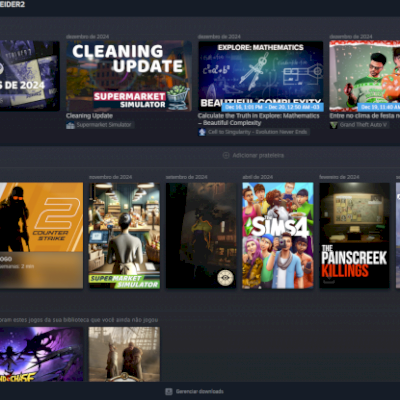Open Cell to Singularity - Evolution Never Ends link
Image resolution: width=400 pixels, height=400 pixels.
pyautogui.click(x=257, y=132)
